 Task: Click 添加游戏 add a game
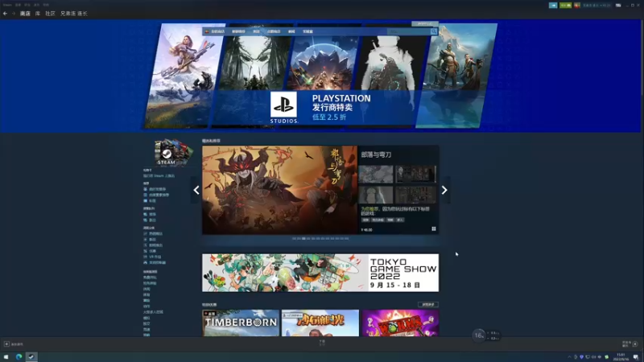tap(17, 344)
